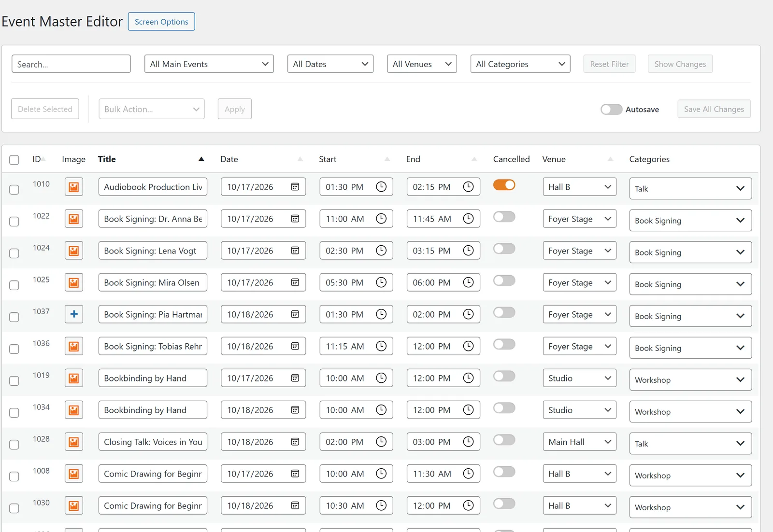Add image with plus icon for event 1037

click(x=74, y=314)
